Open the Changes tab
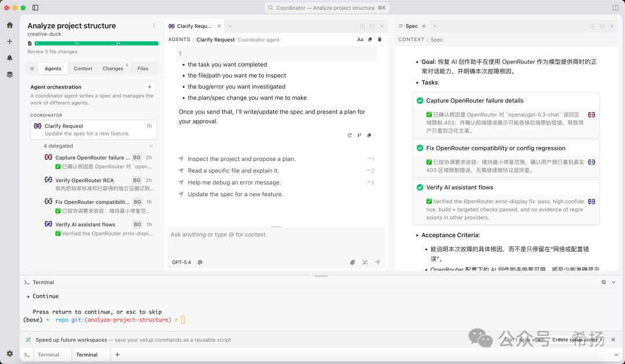The height and width of the screenshot is (364, 625). coord(113,68)
